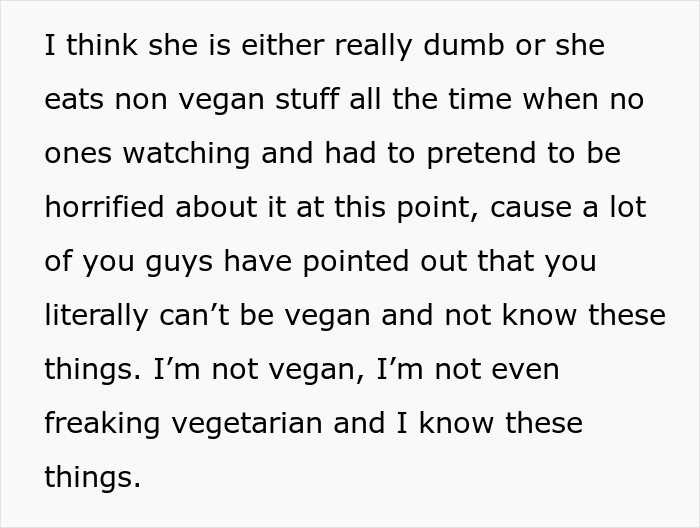The width and height of the screenshot is (700, 528).
Task: Select the word "watching"
Action: tap(186, 155)
